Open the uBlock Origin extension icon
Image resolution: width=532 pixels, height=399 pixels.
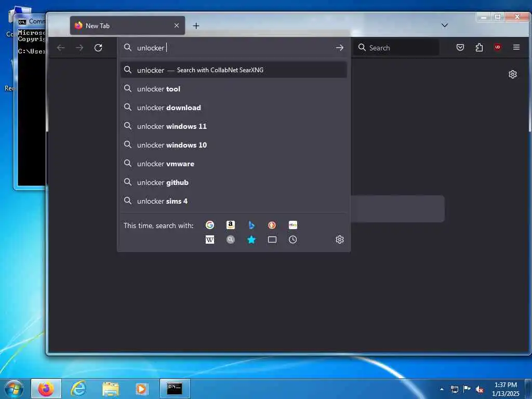498,47
